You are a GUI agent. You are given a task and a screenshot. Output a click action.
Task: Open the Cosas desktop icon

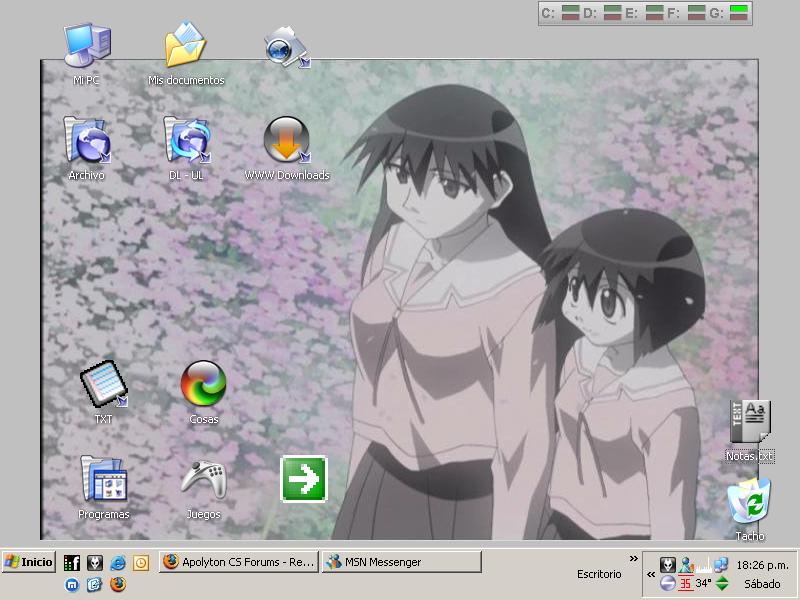[203, 385]
